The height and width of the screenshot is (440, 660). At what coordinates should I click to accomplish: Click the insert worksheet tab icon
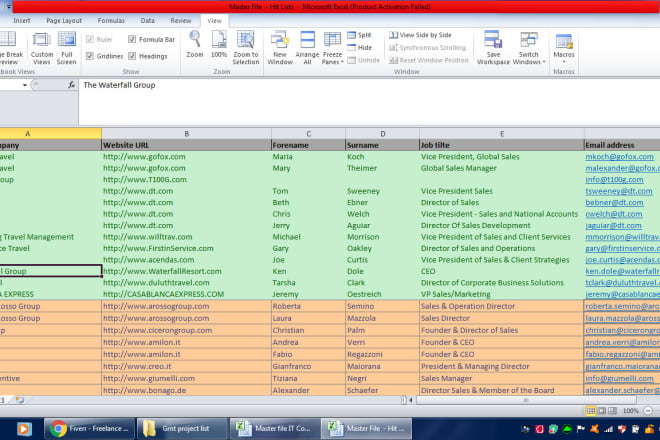pyautogui.click(x=19, y=400)
